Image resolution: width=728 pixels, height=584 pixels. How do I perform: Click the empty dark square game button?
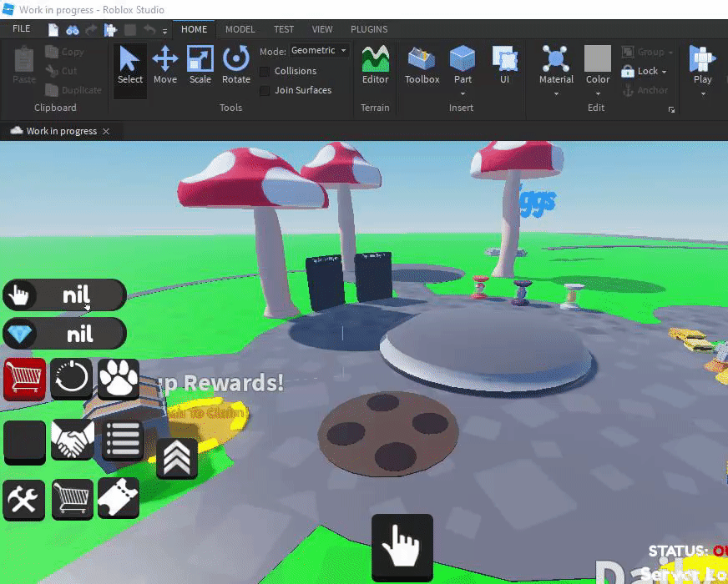coord(24,442)
